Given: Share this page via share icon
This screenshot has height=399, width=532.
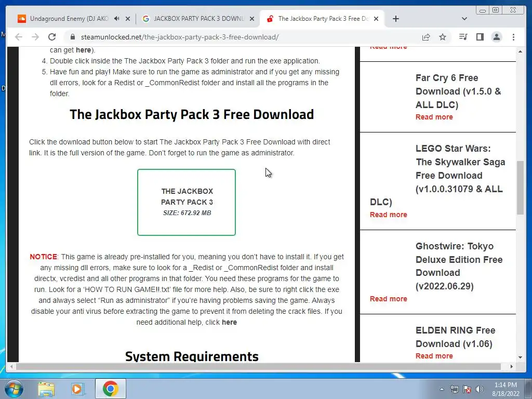Looking at the screenshot, I should (x=426, y=37).
